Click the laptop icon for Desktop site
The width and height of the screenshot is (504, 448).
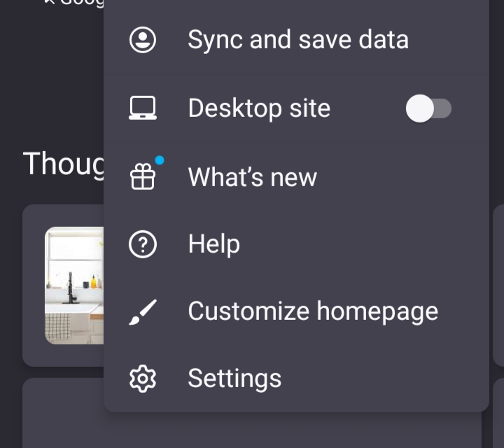143,108
